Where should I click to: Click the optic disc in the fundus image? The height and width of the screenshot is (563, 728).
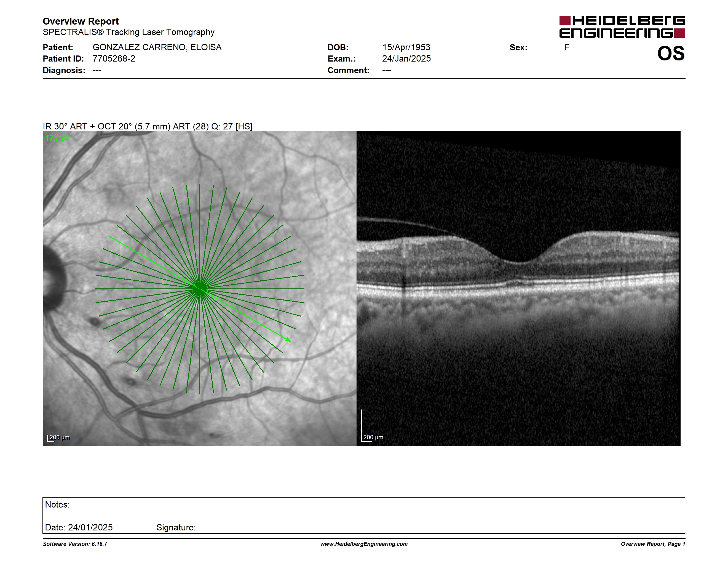tap(54, 280)
